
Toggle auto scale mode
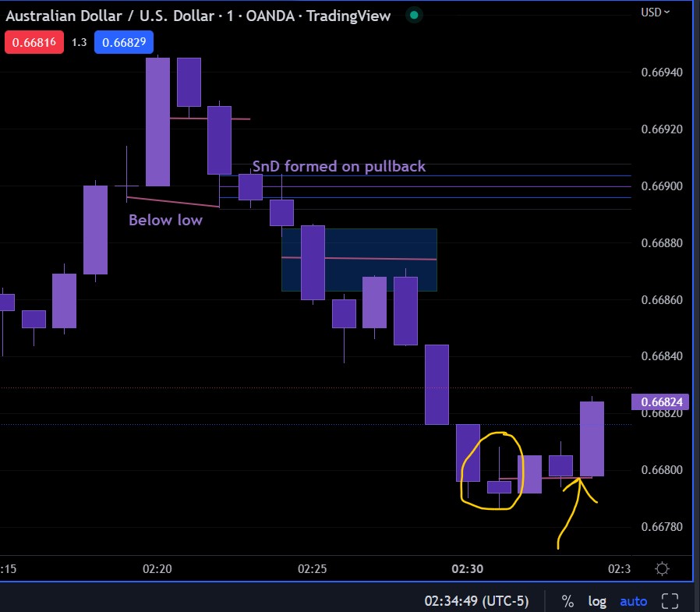(634, 601)
